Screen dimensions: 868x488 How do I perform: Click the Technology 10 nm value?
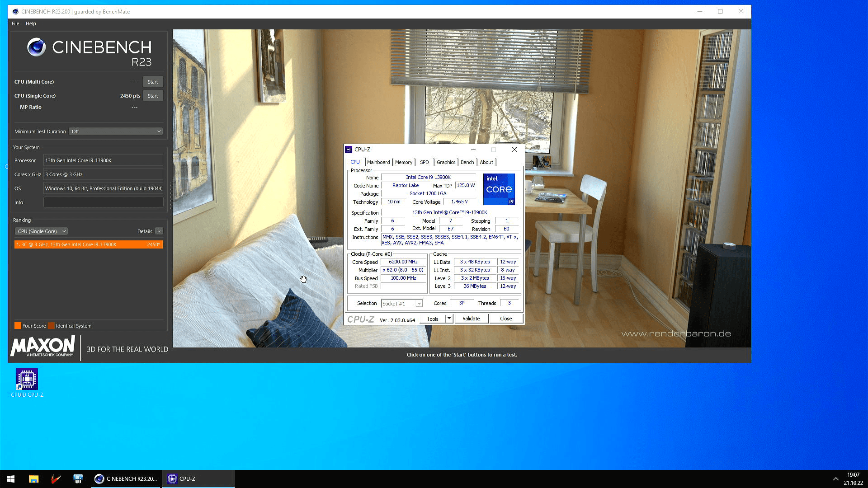coord(394,202)
